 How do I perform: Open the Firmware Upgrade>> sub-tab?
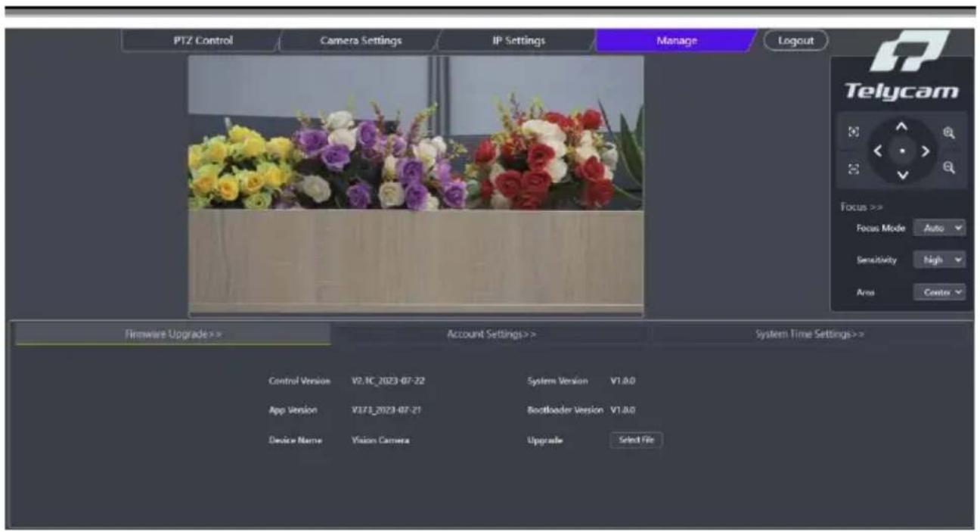click(x=173, y=334)
